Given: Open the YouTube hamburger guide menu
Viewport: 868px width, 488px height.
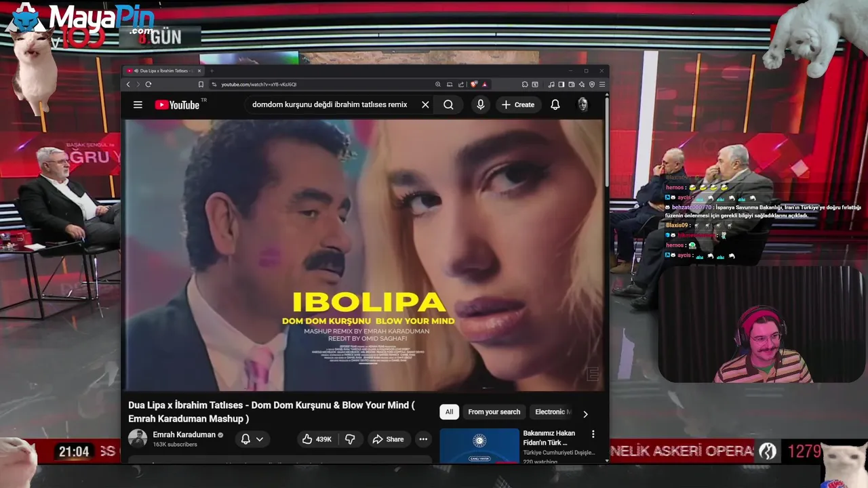Looking at the screenshot, I should (138, 104).
